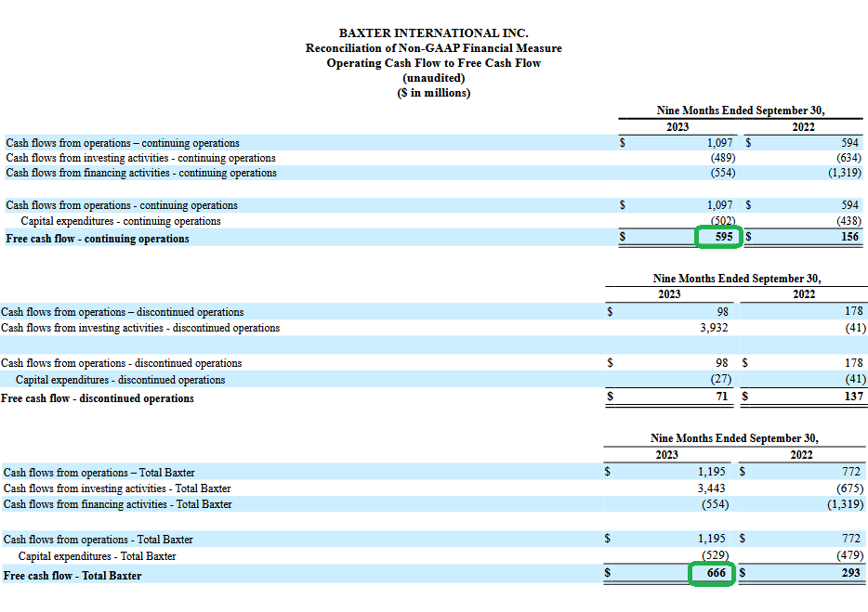The height and width of the screenshot is (612, 868).
Task: Click the "BAXTER INTERNATIONAL INC." title
Action: tap(433, 33)
